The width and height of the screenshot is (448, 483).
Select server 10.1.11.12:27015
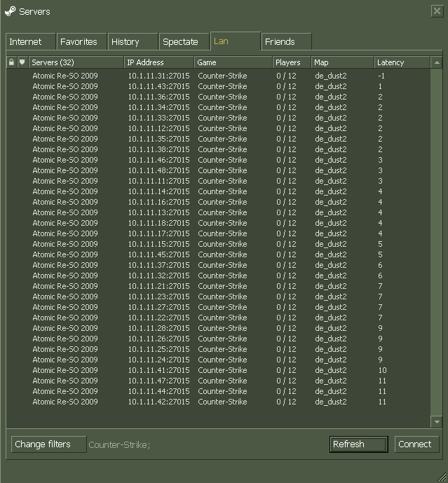pyautogui.click(x=218, y=128)
